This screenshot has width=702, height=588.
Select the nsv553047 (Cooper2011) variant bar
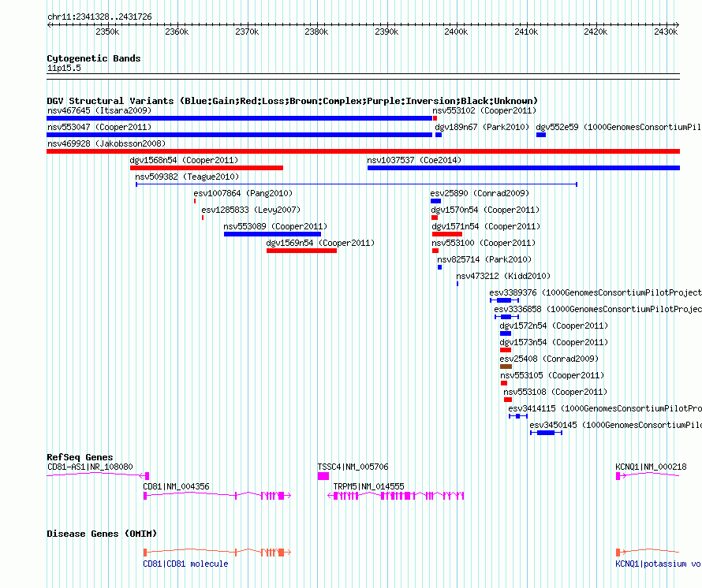[240, 135]
